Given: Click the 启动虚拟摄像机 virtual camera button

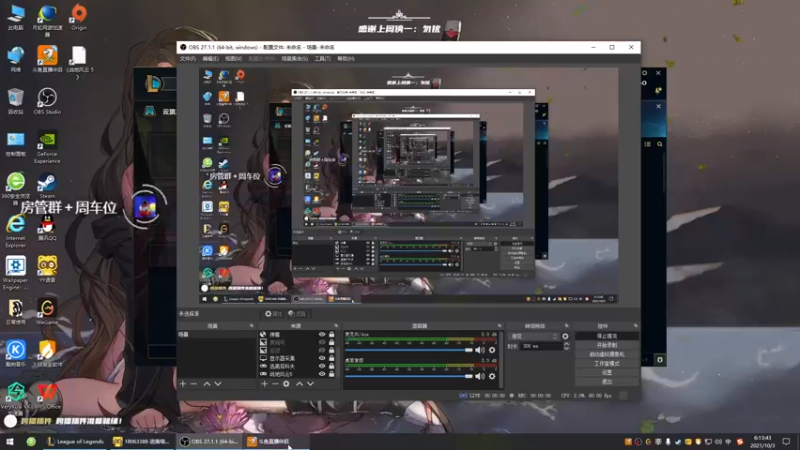Looking at the screenshot, I should point(607,354).
